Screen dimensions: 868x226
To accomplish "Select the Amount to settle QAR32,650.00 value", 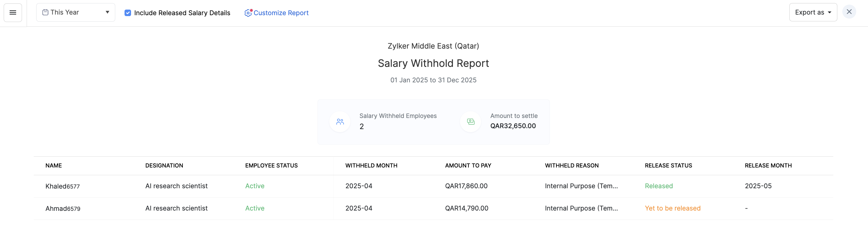I will pyautogui.click(x=513, y=126).
